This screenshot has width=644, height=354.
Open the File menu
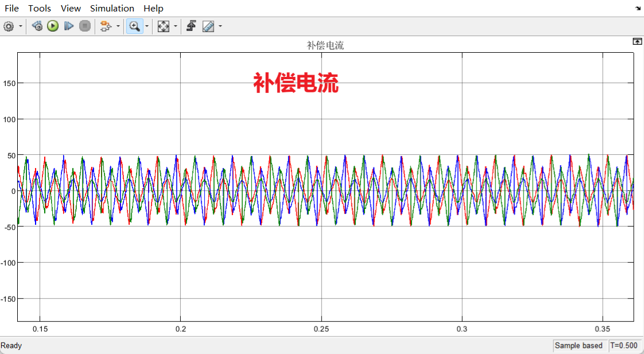click(x=12, y=8)
